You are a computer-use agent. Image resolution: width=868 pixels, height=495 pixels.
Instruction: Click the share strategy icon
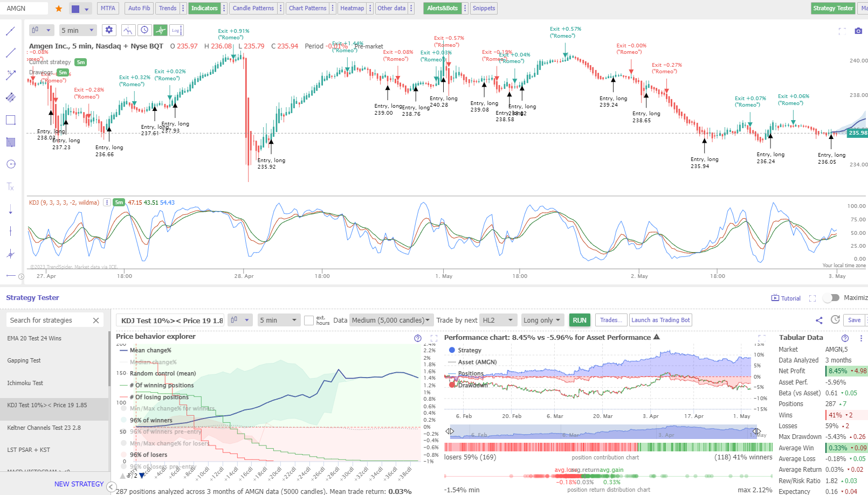pyautogui.click(x=819, y=320)
